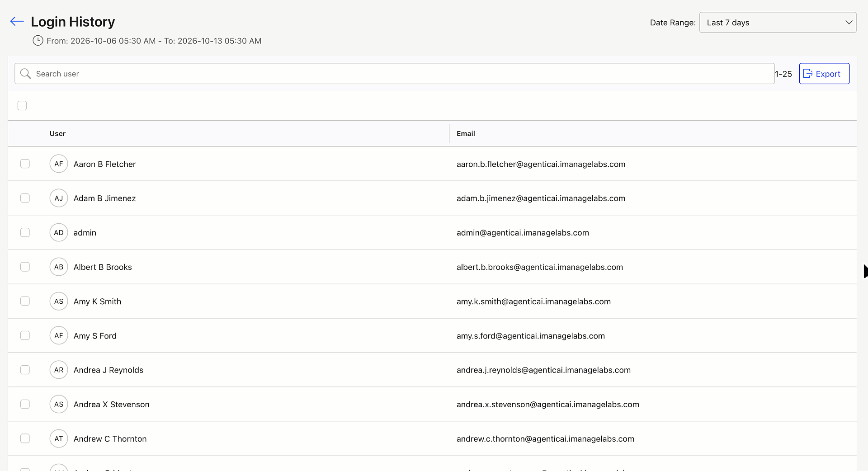Viewport: 868px width, 471px height.
Task: Click email amy.s.ford@agenticai.imanagelabs.com
Action: (x=530, y=336)
